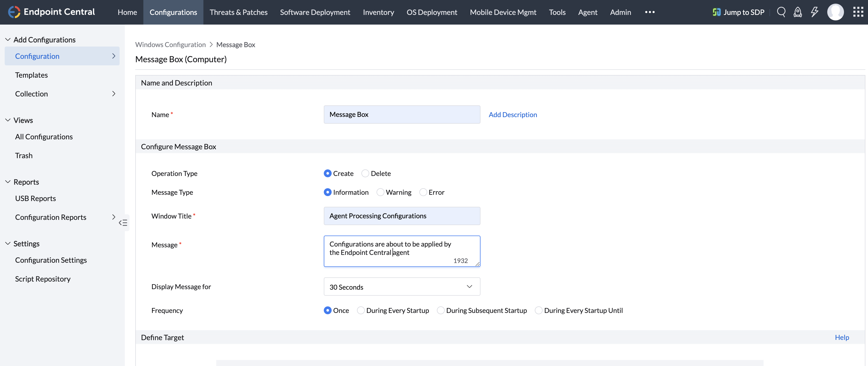
Task: Click into the Window Title field
Action: [x=402, y=216]
